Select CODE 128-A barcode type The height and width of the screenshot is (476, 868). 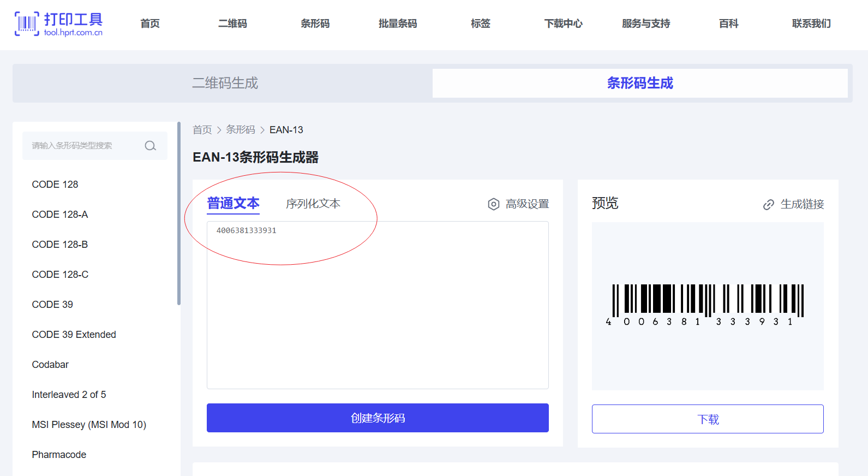(x=60, y=215)
